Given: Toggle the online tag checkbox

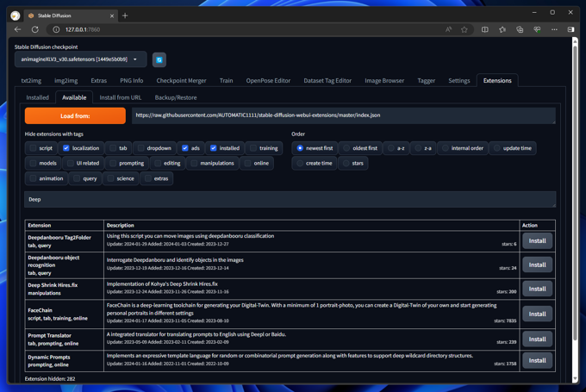Looking at the screenshot, I should point(247,164).
